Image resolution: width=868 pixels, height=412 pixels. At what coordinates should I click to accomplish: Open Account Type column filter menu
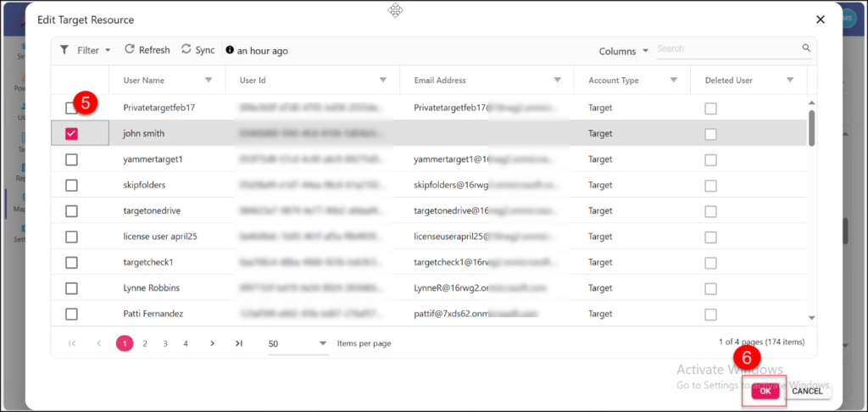click(674, 81)
